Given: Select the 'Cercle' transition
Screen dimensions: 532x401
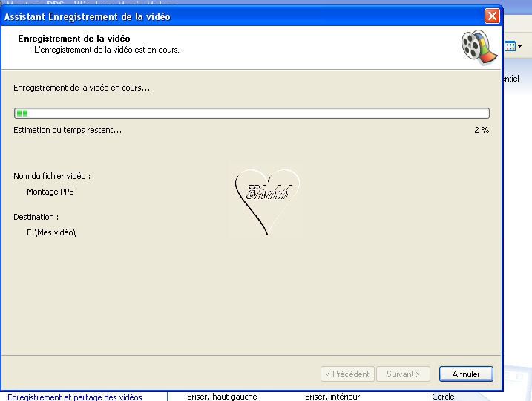Looking at the screenshot, I should [443, 397].
